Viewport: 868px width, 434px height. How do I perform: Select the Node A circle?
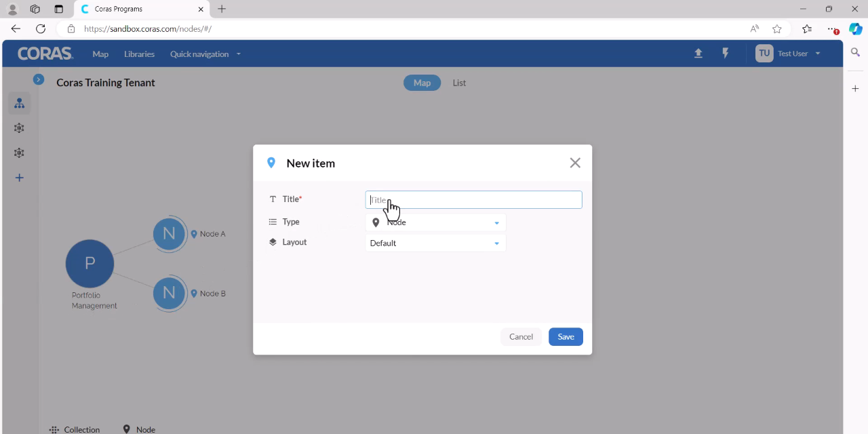click(169, 234)
